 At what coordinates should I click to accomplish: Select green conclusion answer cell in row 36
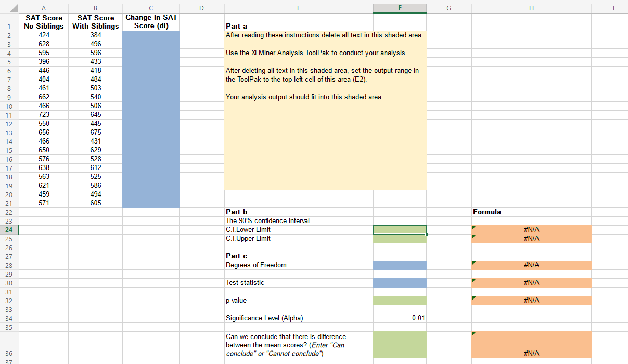tap(400, 345)
